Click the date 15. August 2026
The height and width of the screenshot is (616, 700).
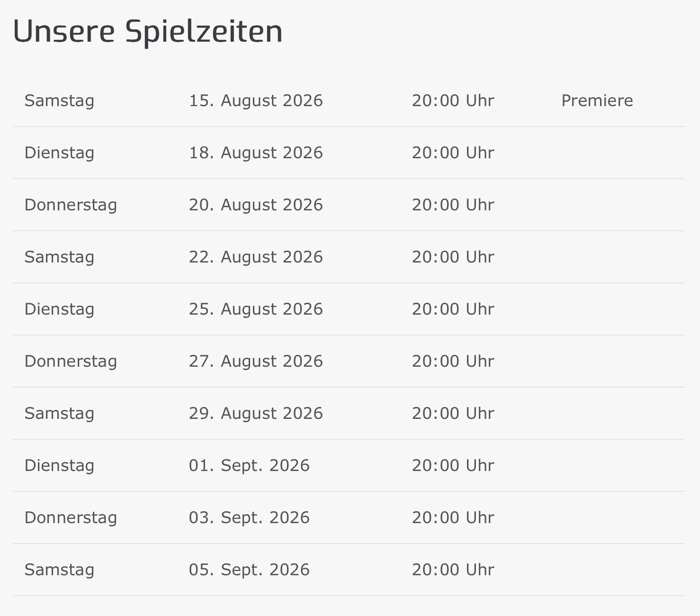pos(256,100)
